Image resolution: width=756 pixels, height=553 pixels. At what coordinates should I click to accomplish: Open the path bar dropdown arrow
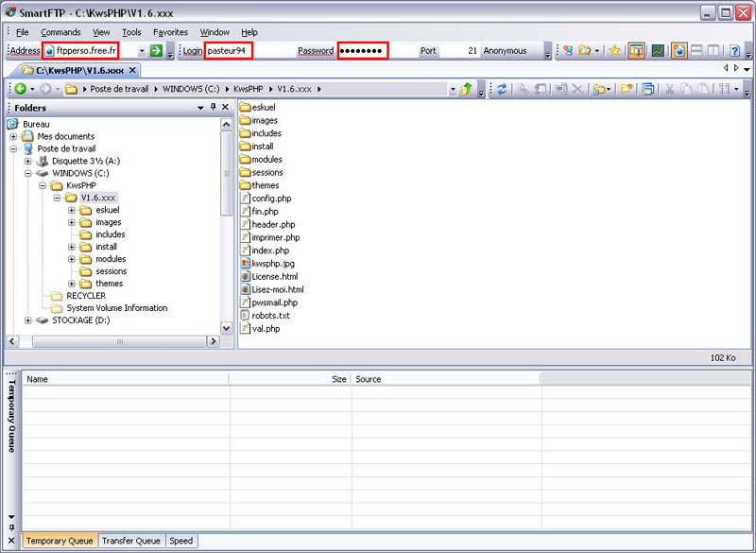click(x=453, y=89)
